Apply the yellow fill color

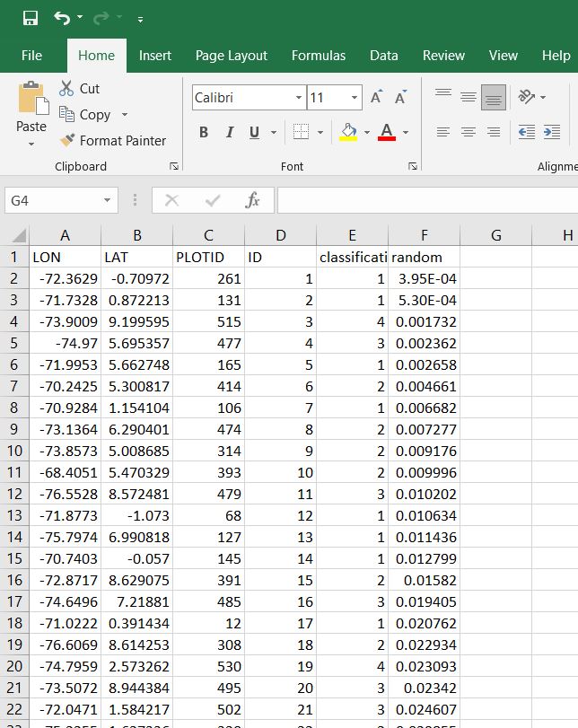click(349, 133)
